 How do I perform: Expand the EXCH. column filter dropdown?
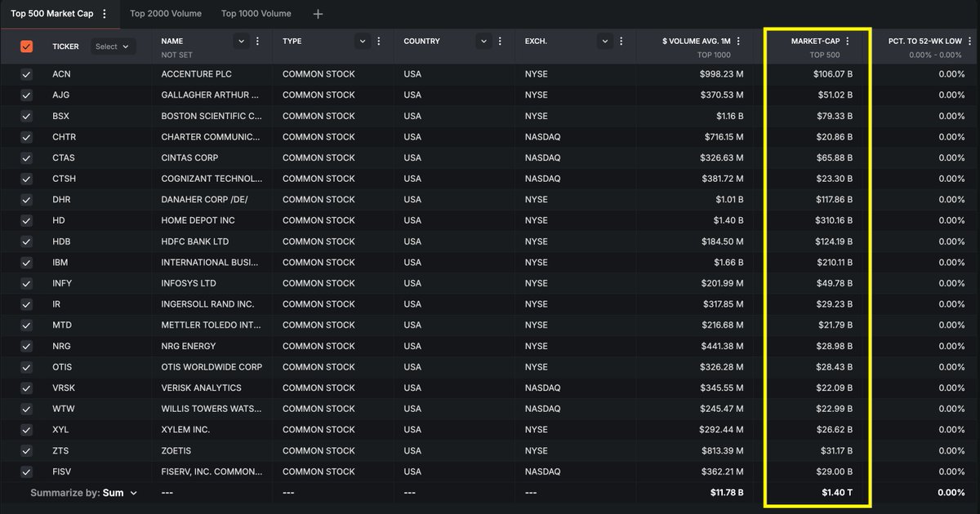tap(605, 41)
